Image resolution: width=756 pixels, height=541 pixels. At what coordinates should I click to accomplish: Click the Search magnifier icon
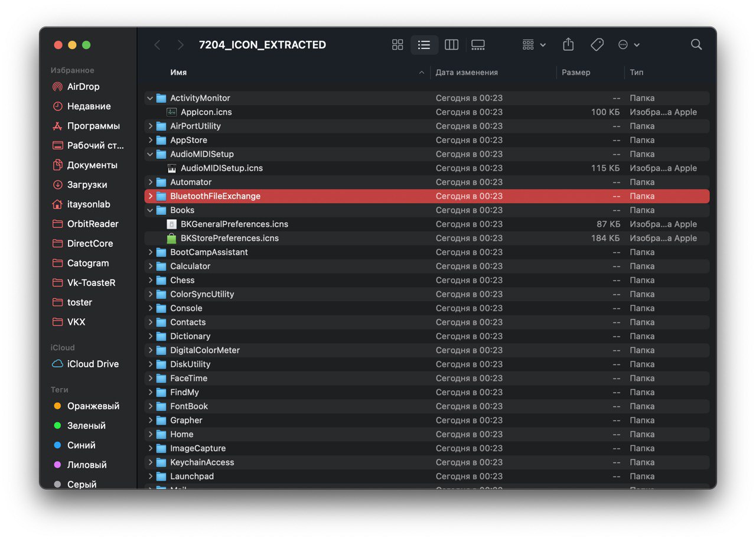click(696, 45)
